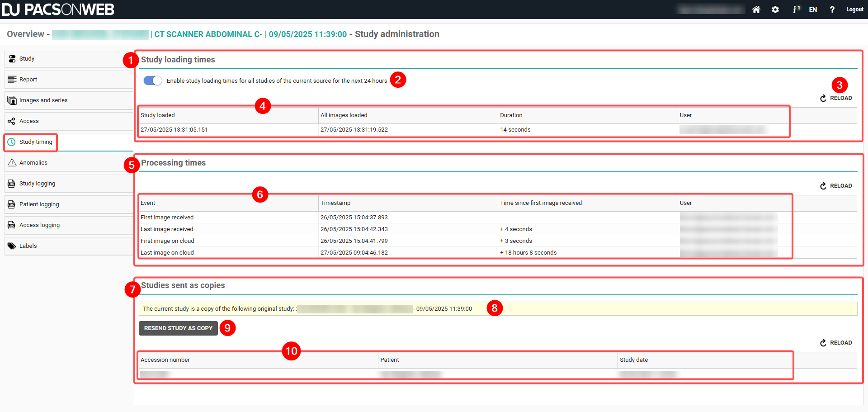Screen dimensions: 868x412
Task: Open the Images and series tab
Action: (x=43, y=100)
